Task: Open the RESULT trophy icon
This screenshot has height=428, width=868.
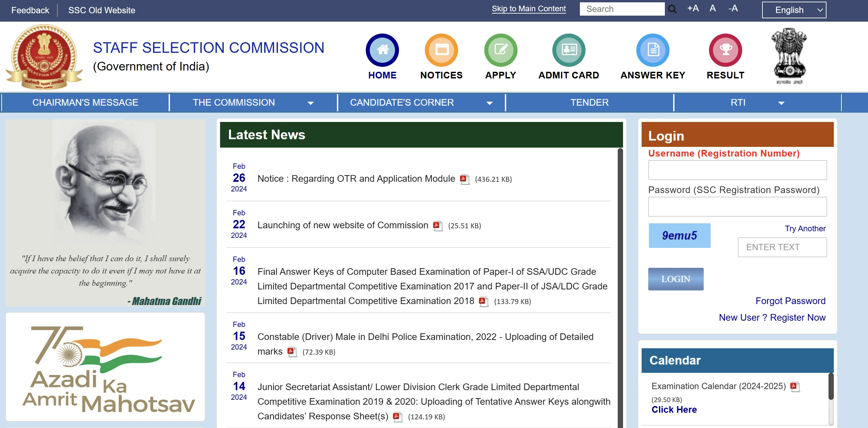Action: (725, 50)
